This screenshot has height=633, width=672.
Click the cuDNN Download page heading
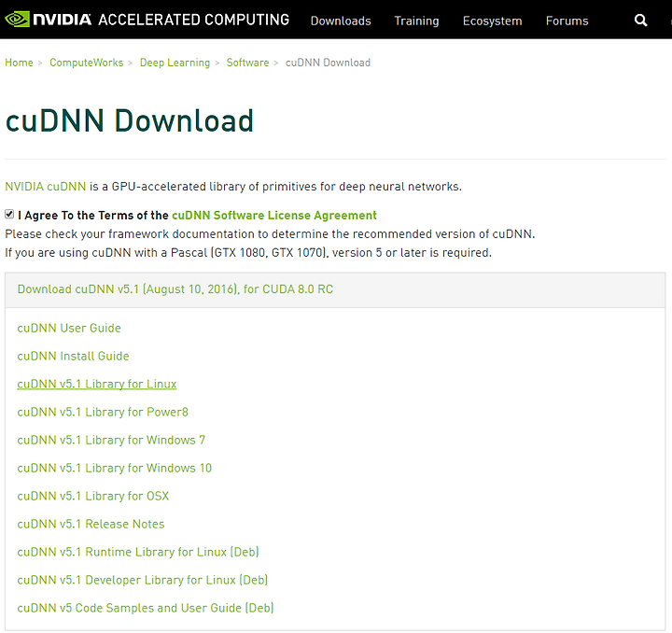130,120
